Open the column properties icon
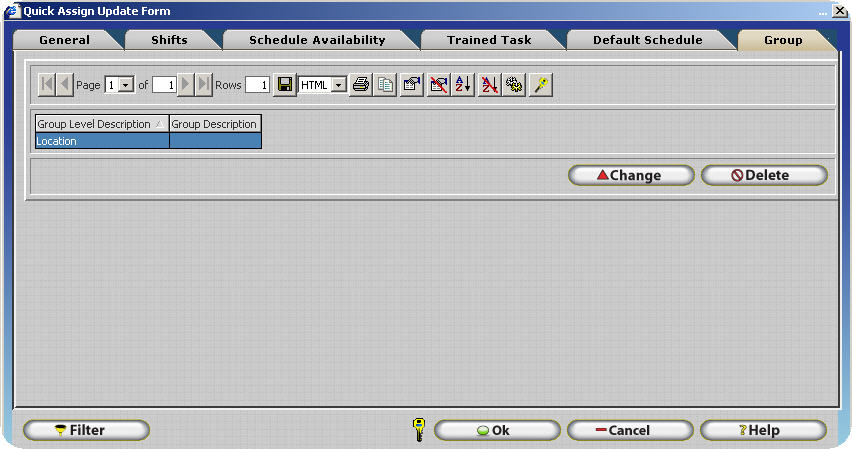This screenshot has height=449, width=852. tap(411, 85)
